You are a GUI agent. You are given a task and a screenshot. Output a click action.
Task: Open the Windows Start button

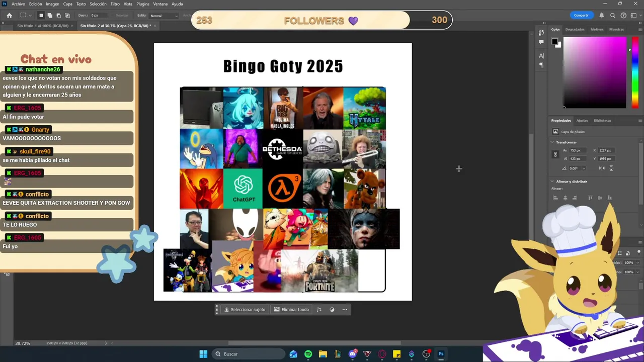(x=203, y=354)
